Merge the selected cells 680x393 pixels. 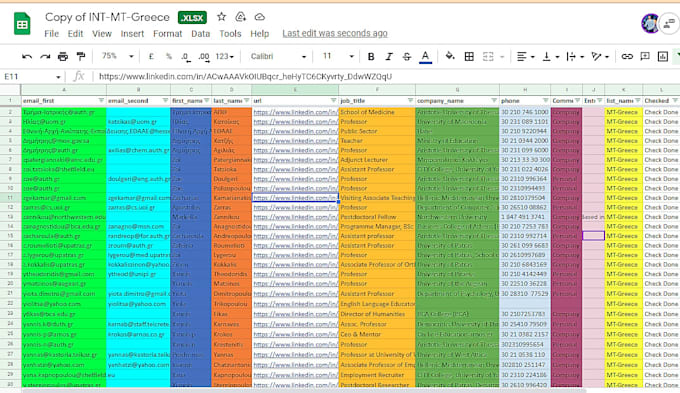(488, 56)
